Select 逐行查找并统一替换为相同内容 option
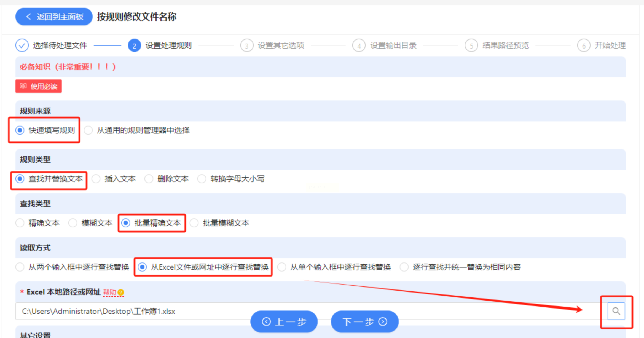This screenshot has height=338, width=644. (x=404, y=267)
